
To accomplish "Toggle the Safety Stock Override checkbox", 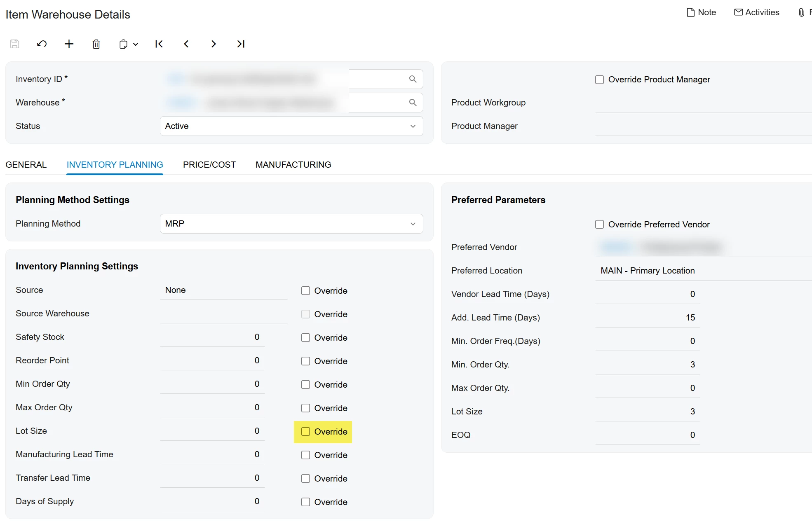I will (x=305, y=338).
